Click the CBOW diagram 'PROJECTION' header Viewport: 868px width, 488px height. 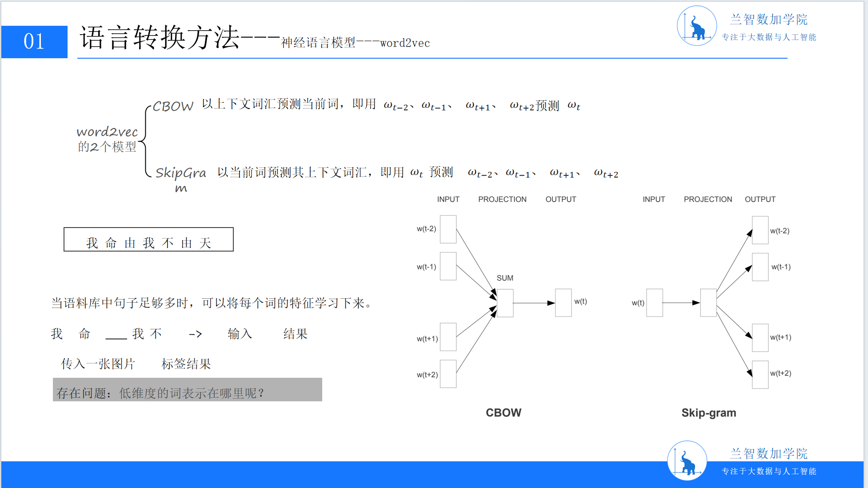(x=502, y=200)
